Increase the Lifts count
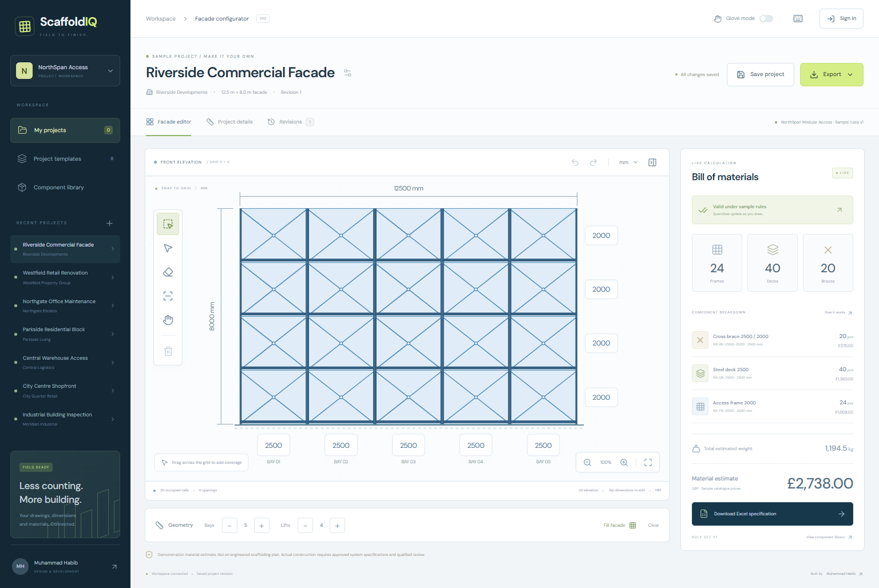The image size is (879, 588). 338,526
